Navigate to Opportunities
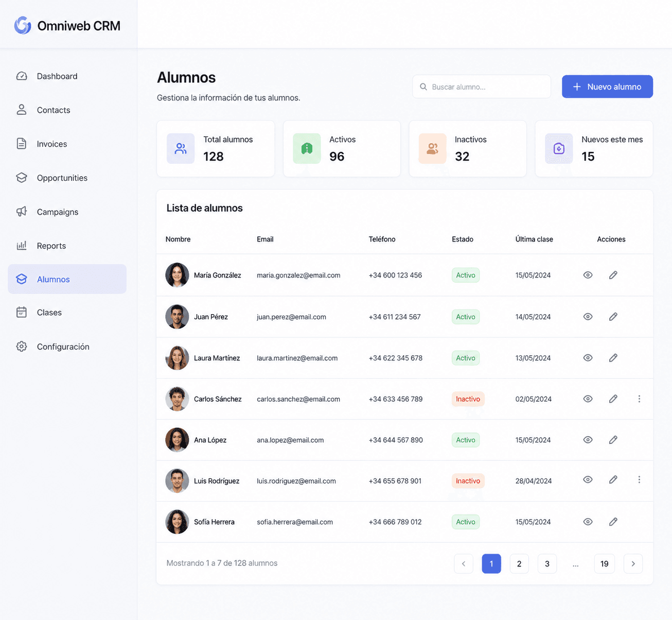The image size is (672, 620). (x=67, y=178)
